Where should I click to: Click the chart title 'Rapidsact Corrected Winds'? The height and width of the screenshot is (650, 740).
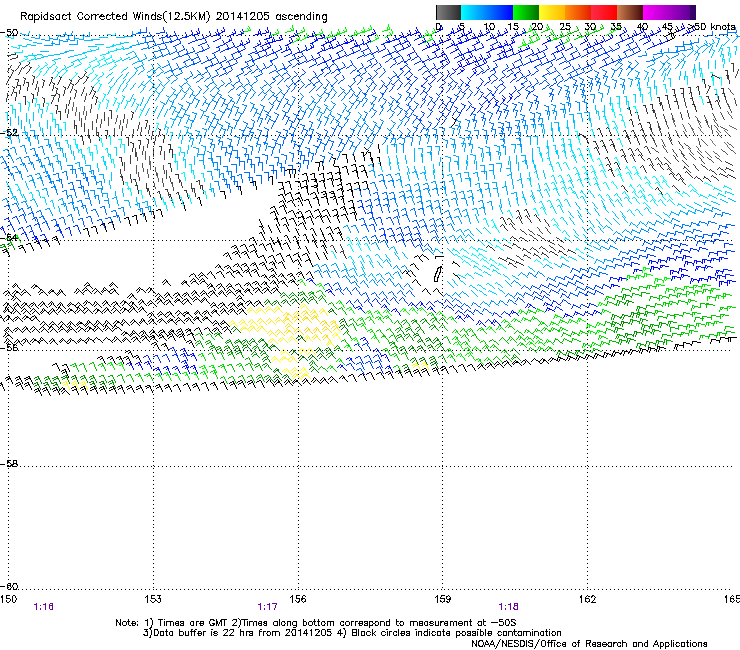pyautogui.click(x=91, y=17)
